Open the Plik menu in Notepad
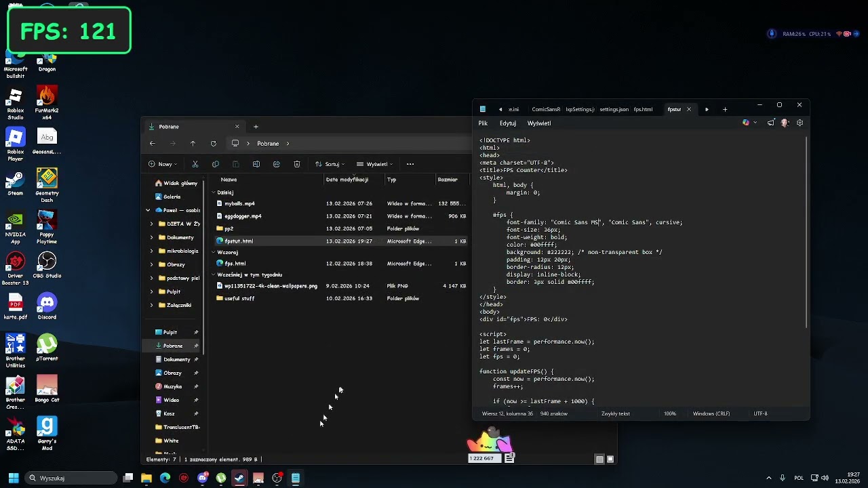The image size is (868, 488). pos(483,123)
